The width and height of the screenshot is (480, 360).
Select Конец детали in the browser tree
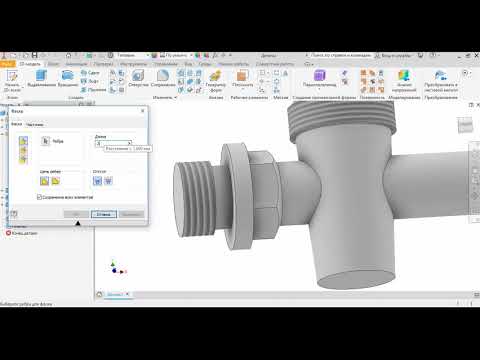click(x=22, y=233)
